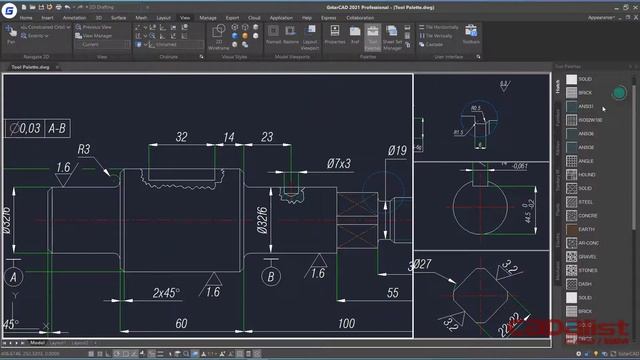
Task: Click Tile Horizontally
Action: (x=438, y=27)
